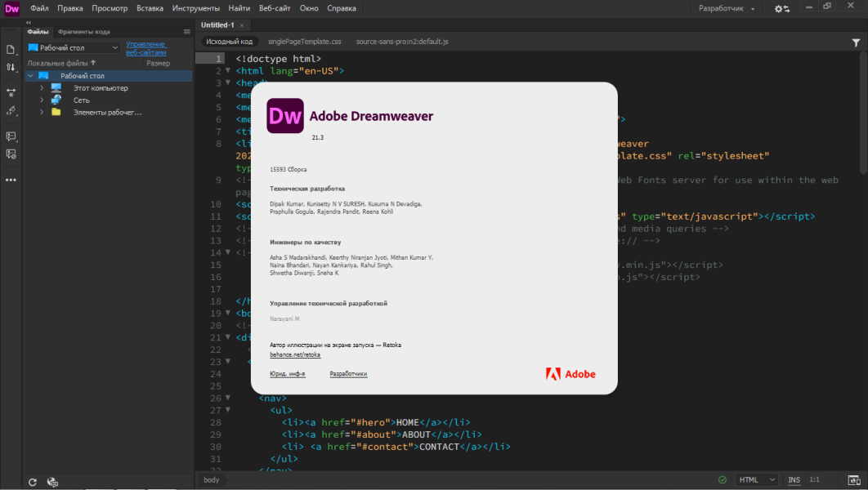Click the Get/Put files arrows icon

coord(11,68)
